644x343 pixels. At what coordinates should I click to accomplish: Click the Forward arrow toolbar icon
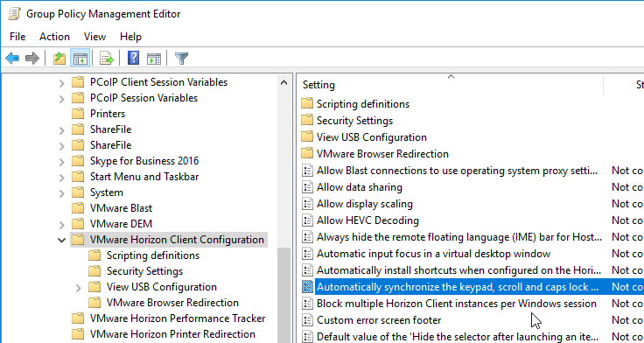coord(32,59)
